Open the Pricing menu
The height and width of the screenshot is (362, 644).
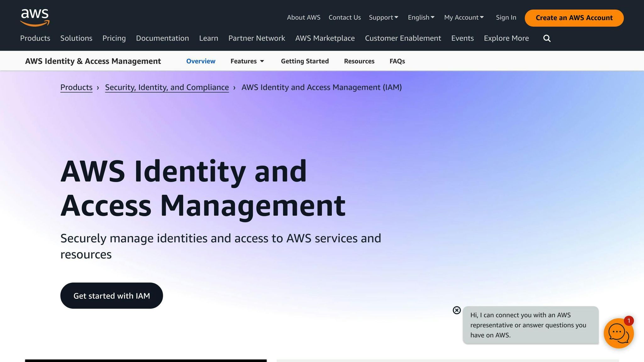114,38
